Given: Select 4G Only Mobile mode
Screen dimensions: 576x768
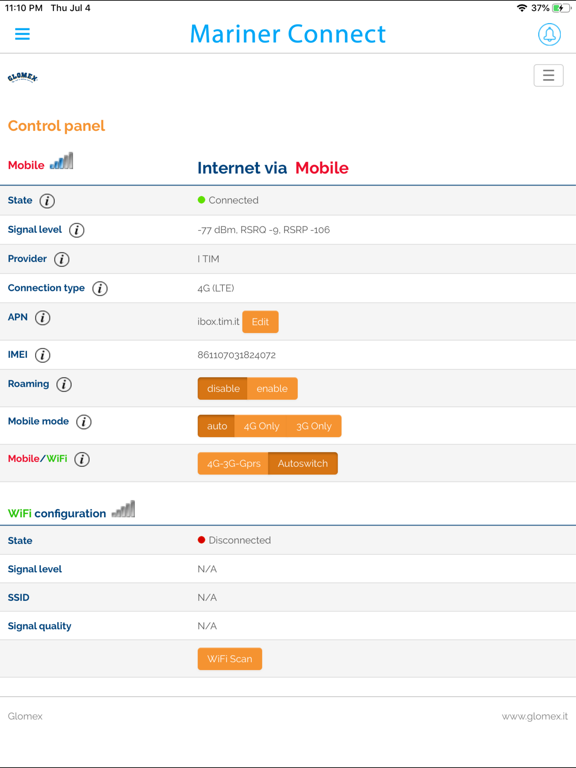Looking at the screenshot, I should tap(261, 426).
